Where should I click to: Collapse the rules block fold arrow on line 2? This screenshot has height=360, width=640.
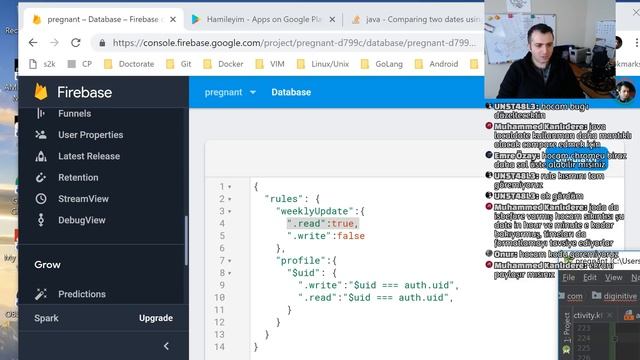point(229,199)
